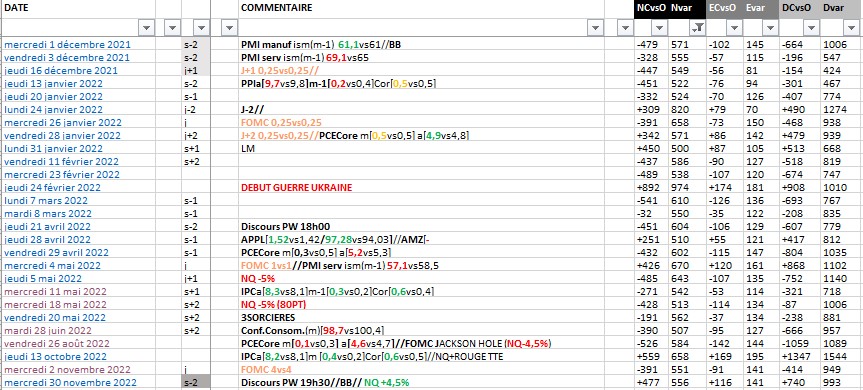The height and width of the screenshot is (390, 863).
Task: Select Dvar value 1274
Action: (x=840, y=109)
